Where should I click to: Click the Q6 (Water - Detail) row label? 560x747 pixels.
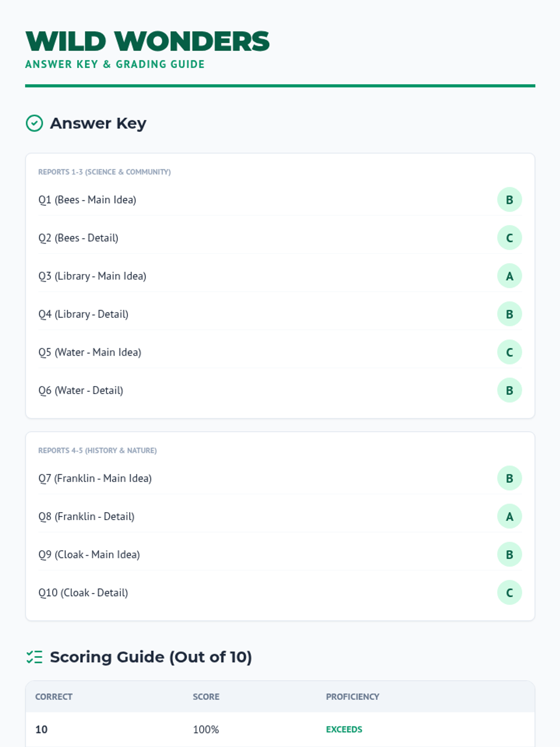(81, 390)
